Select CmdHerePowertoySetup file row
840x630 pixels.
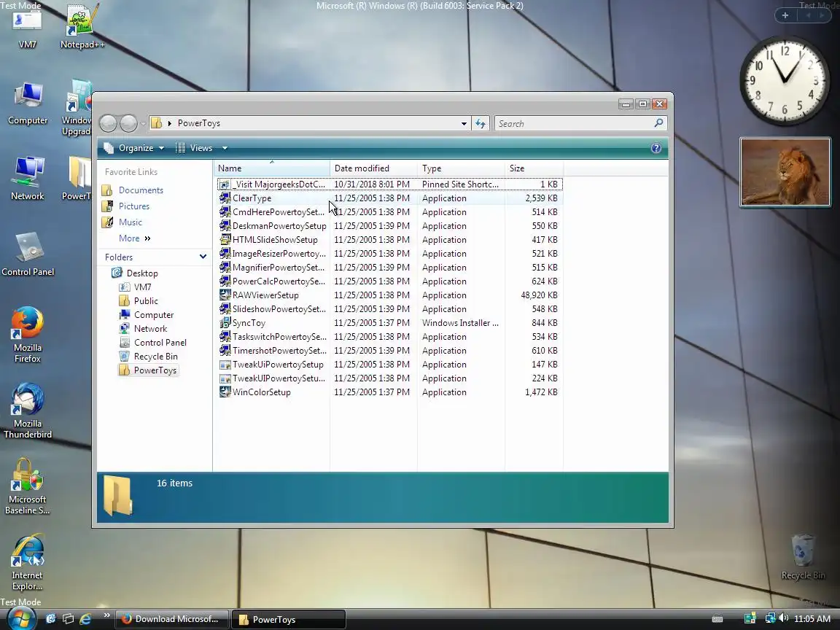(x=389, y=212)
